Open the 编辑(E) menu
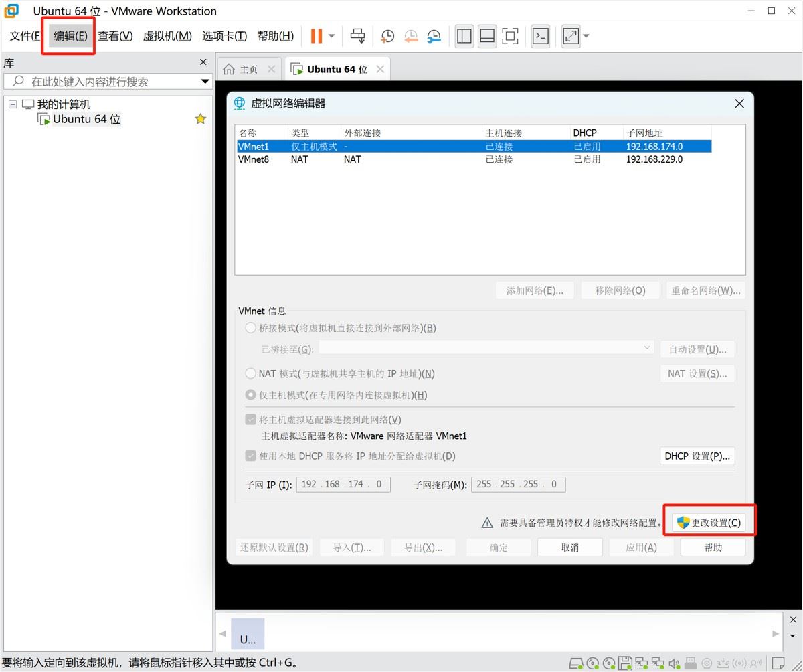Screen dimensions: 803x672 [70, 36]
